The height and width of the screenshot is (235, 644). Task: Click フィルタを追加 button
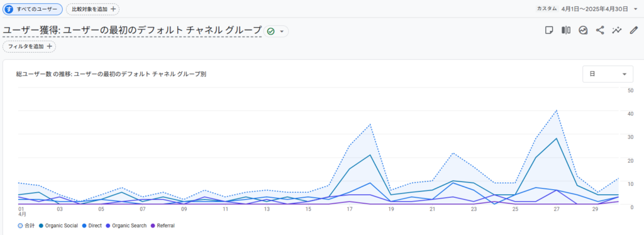29,46
